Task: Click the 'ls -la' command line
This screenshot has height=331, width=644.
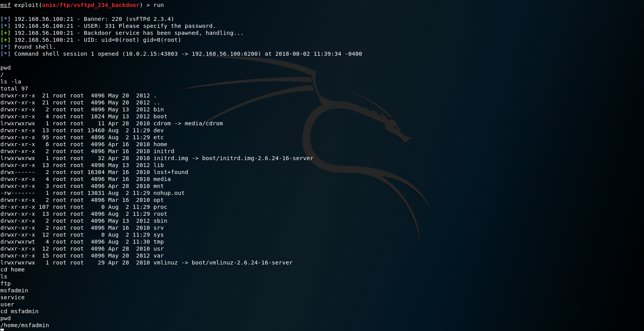Action: [11, 82]
